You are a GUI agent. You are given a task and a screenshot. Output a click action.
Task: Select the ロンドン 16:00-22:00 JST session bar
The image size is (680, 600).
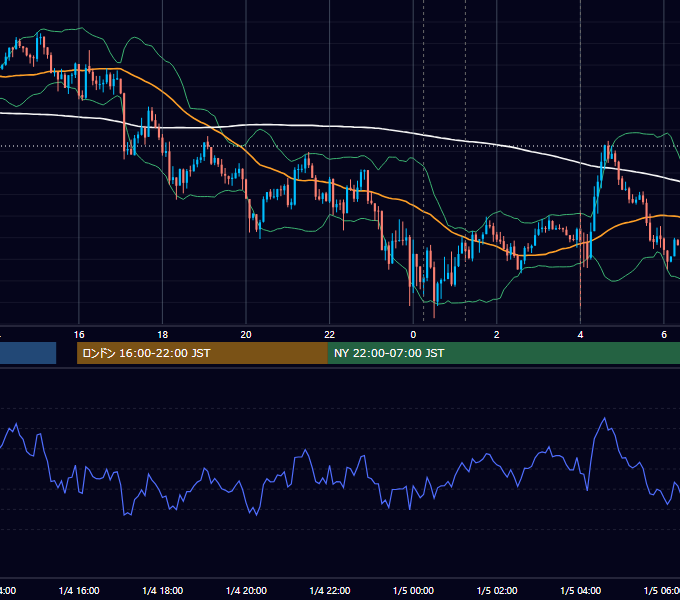point(202,353)
